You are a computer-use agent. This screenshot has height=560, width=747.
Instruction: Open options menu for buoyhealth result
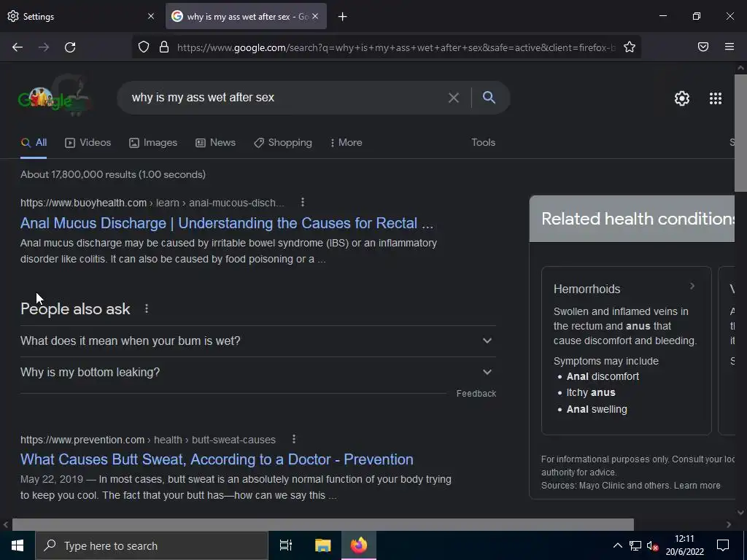[x=303, y=203]
